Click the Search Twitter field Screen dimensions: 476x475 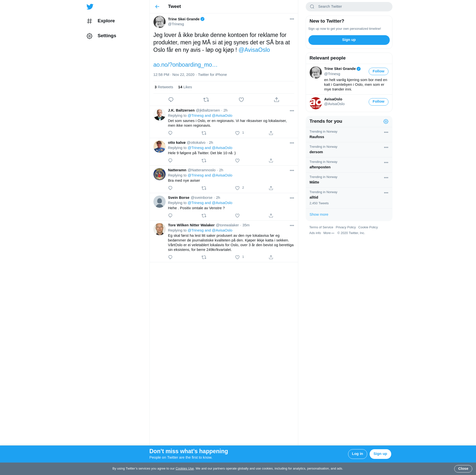352,7
